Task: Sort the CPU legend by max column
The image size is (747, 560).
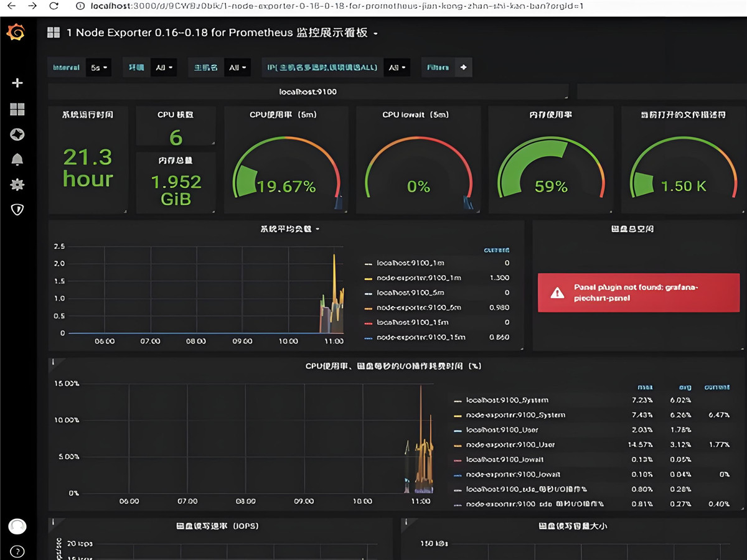Action: (x=645, y=387)
